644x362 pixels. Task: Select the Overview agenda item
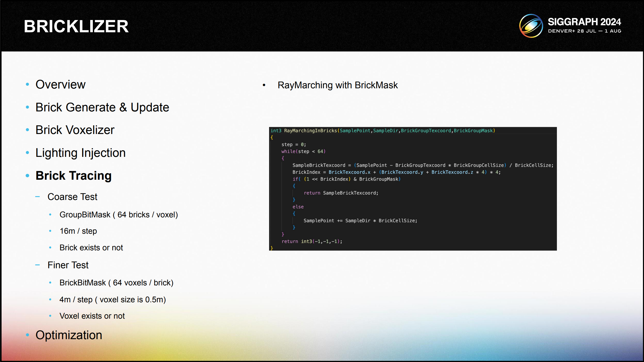click(60, 85)
